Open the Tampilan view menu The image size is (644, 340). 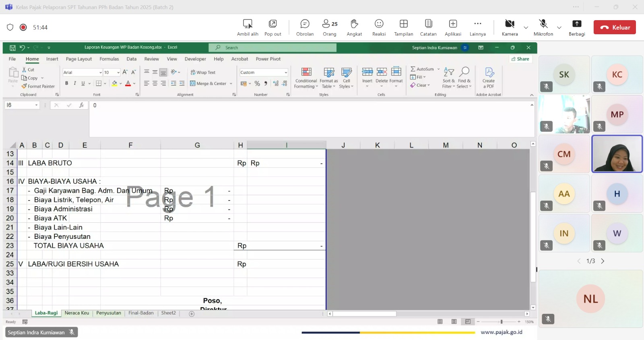click(x=404, y=27)
